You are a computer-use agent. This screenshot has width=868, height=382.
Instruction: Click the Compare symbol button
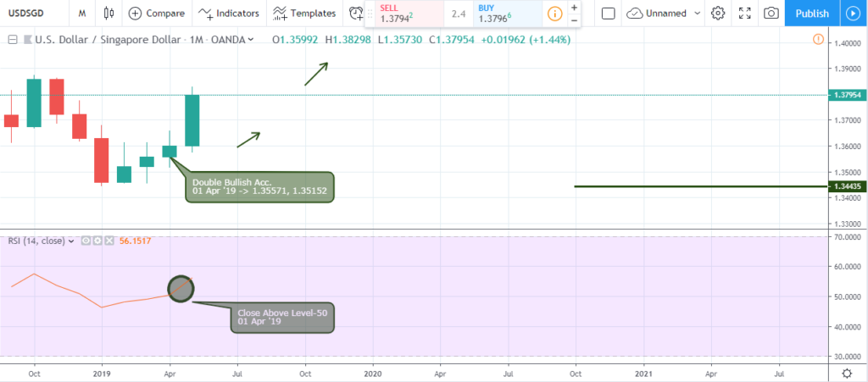click(156, 14)
